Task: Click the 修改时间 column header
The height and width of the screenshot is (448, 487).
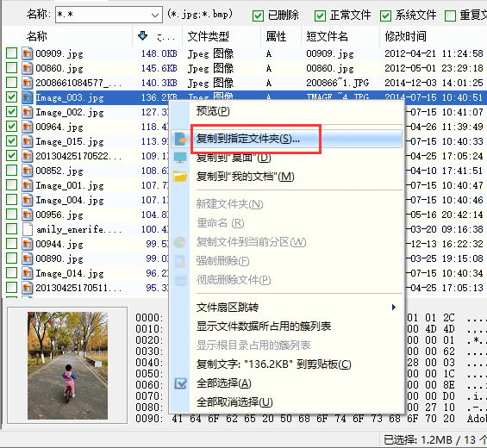Action: click(x=405, y=36)
